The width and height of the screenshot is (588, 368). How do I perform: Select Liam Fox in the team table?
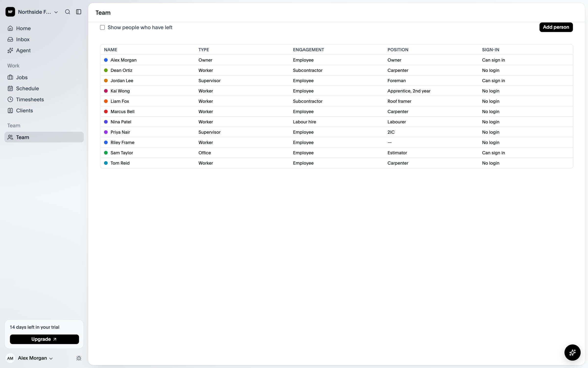(336, 101)
